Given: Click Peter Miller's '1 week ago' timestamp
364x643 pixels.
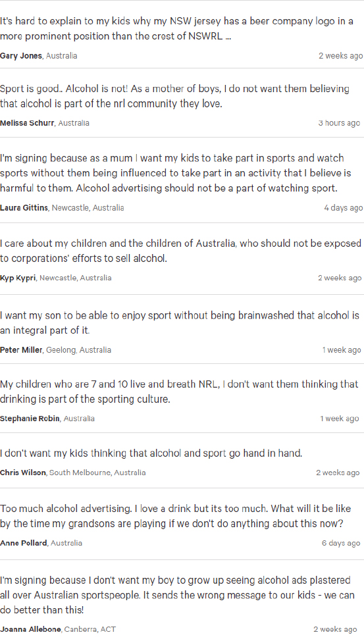Looking at the screenshot, I should [x=342, y=350].
